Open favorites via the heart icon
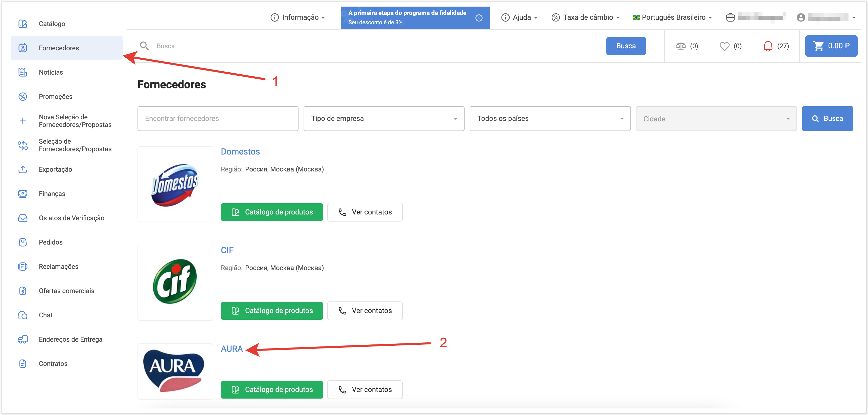Viewport: 868px width, 415px height. coord(724,46)
